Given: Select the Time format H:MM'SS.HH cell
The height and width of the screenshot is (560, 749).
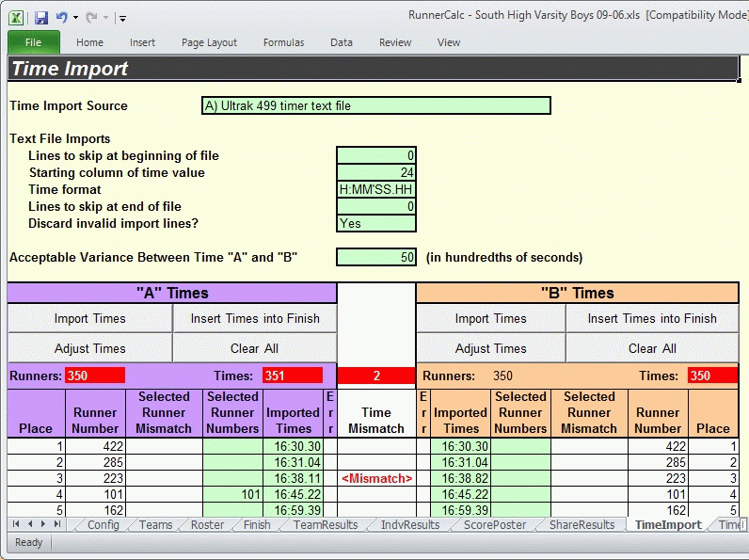Looking at the screenshot, I should [x=376, y=189].
